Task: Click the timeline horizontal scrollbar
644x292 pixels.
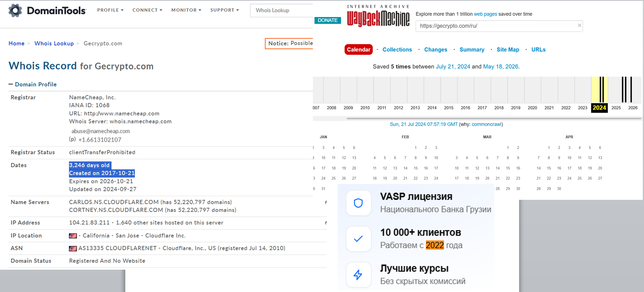Action: pyautogui.click(x=494, y=119)
